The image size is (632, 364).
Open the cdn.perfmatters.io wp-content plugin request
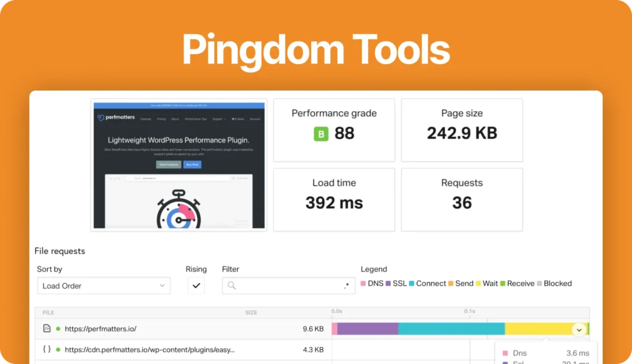[149, 350]
